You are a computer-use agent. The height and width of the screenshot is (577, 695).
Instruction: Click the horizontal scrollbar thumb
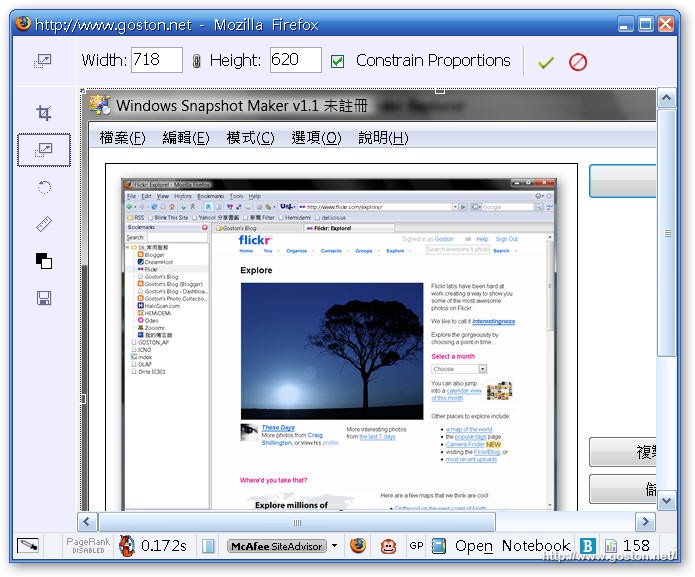coord(297,522)
